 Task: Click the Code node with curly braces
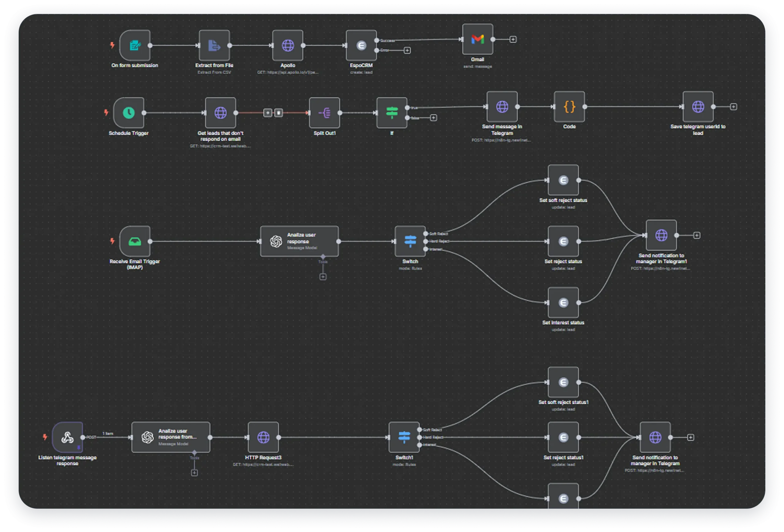[569, 107]
